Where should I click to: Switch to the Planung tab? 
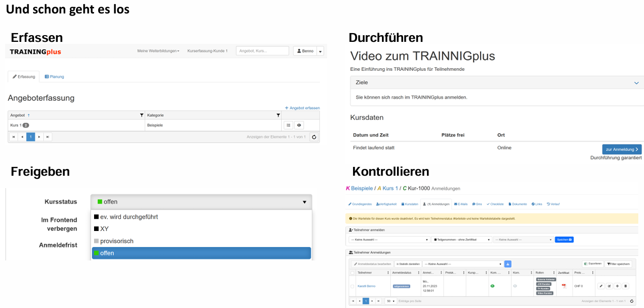54,76
